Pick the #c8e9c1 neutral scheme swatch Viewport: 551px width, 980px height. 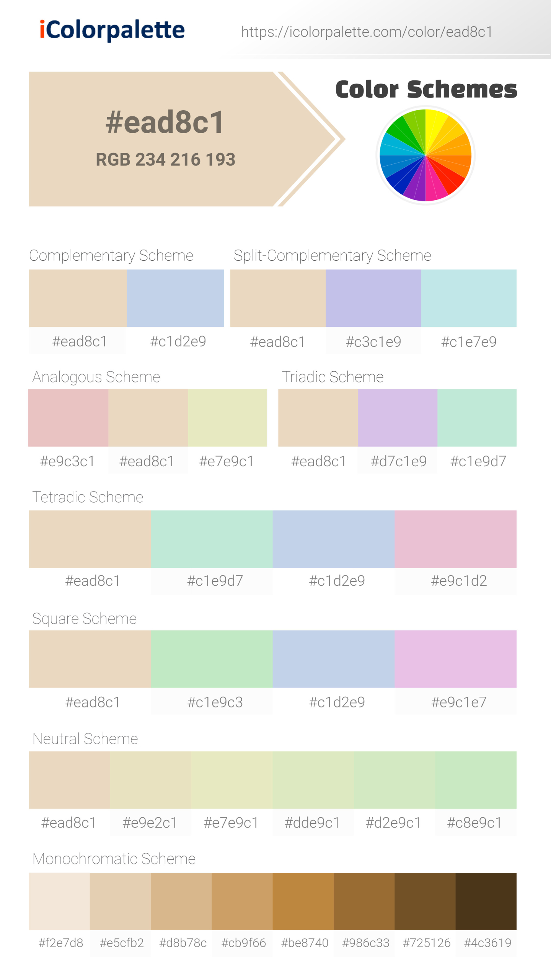476,780
